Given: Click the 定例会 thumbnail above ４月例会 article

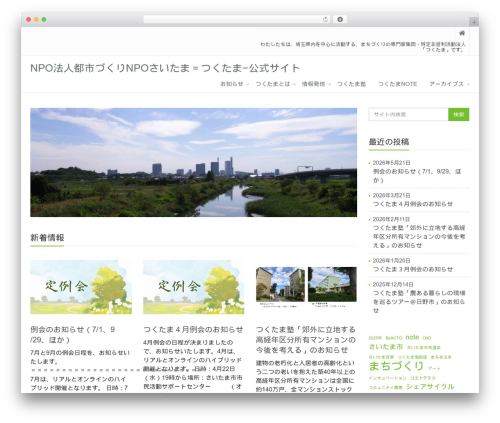Looking at the screenshot, I should [194, 287].
